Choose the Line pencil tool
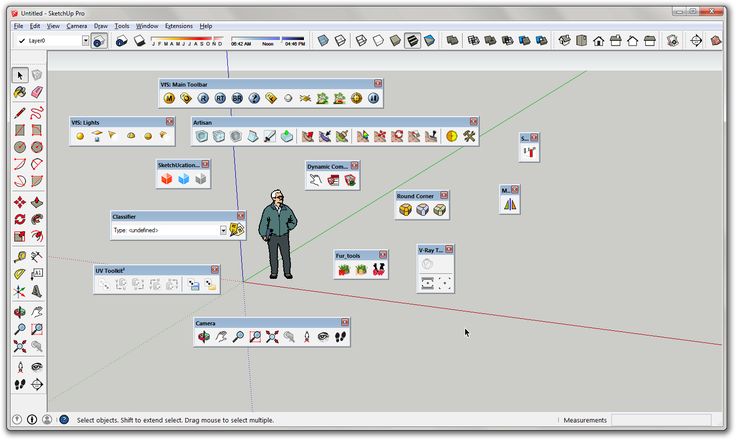 click(20, 113)
